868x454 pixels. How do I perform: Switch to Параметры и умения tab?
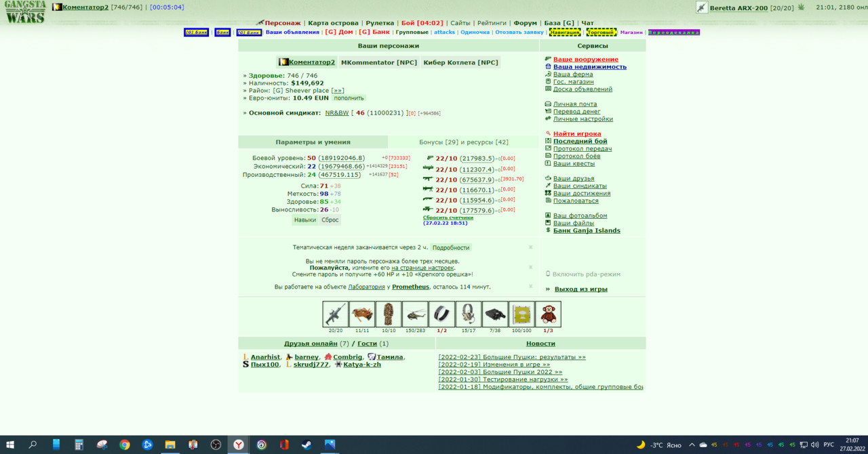313,142
